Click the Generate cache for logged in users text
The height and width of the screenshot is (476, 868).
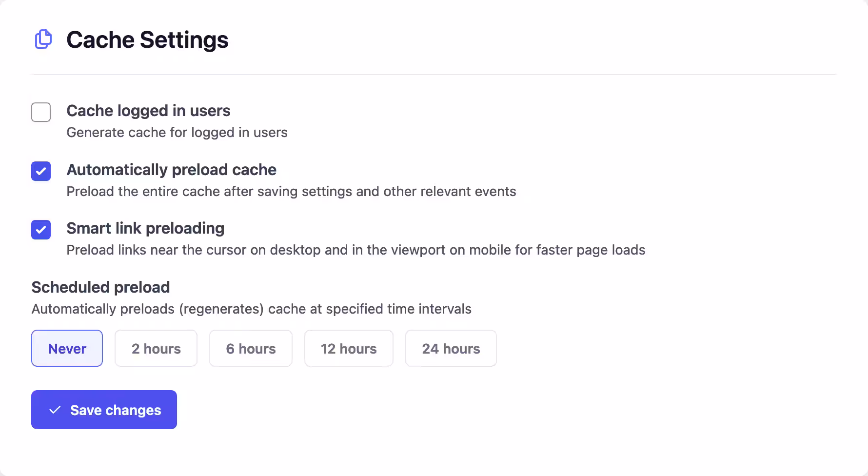177,132
